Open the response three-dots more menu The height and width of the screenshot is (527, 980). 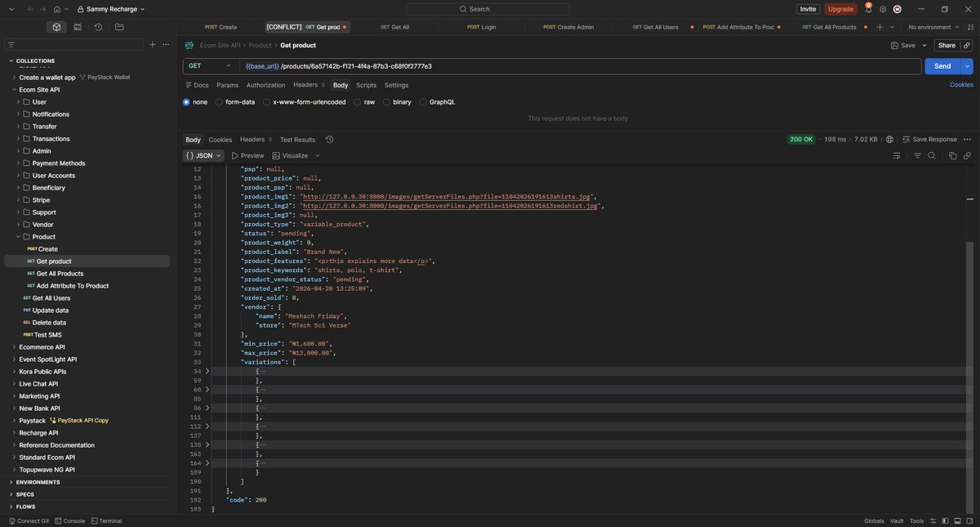point(967,140)
